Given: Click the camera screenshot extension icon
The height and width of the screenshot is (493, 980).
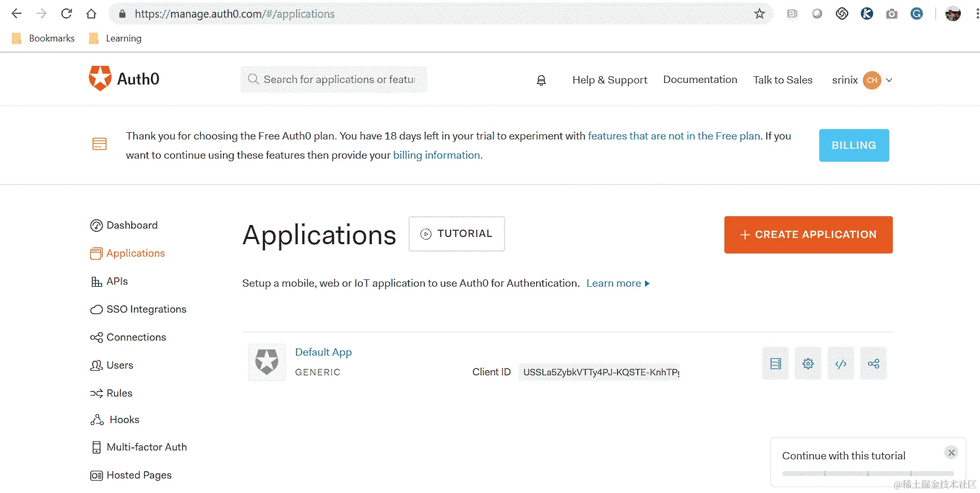Looking at the screenshot, I should [x=892, y=13].
